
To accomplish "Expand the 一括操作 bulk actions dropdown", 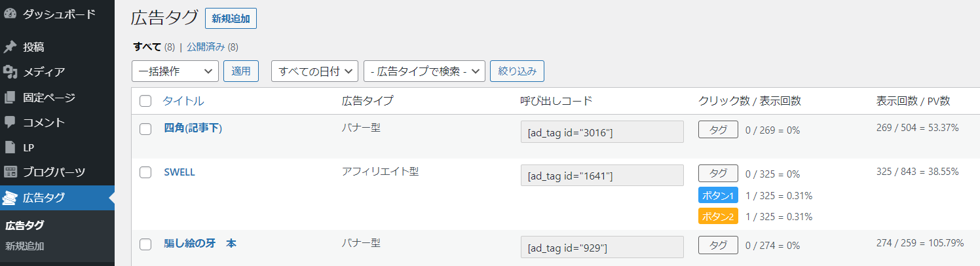I will 176,71.
